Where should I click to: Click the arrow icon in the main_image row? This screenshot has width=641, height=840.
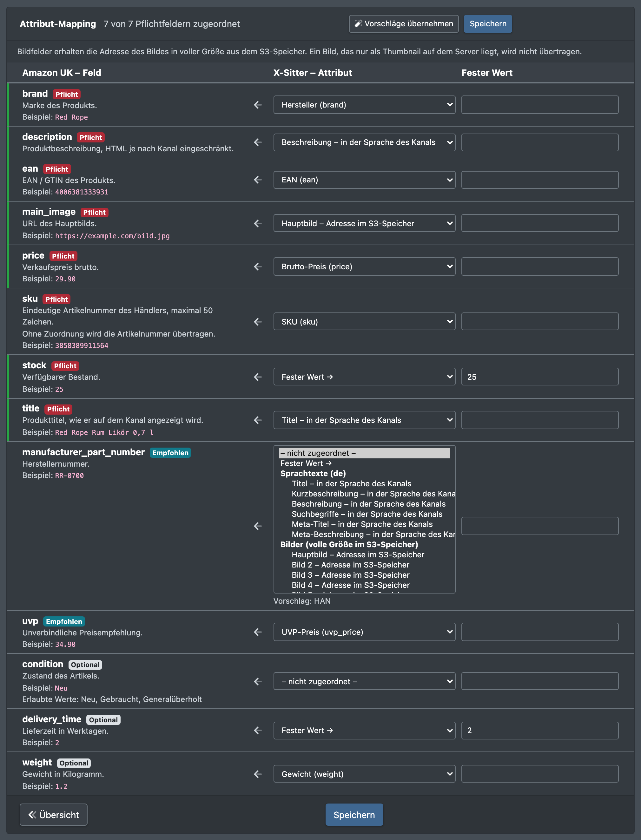pos(258,223)
